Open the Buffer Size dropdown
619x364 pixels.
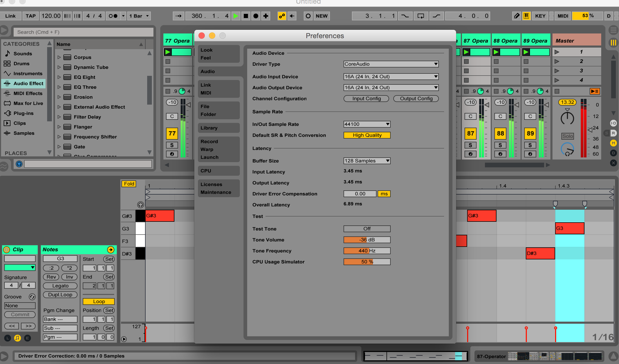367,161
